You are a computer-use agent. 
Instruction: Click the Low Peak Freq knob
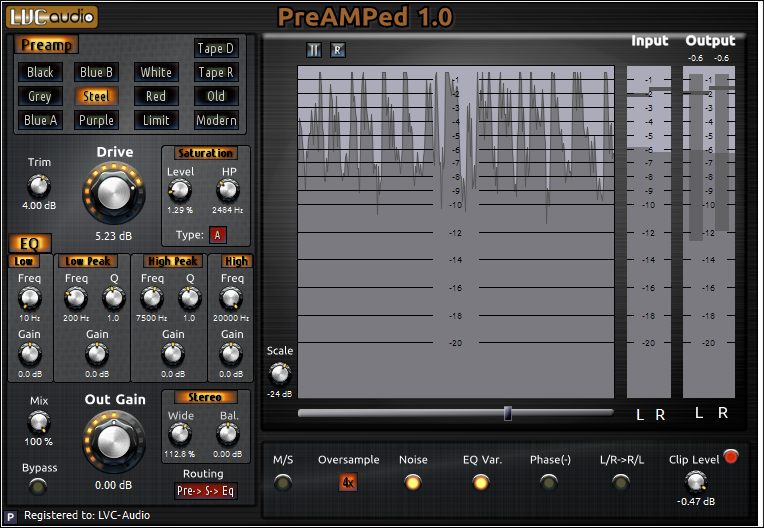(76, 298)
